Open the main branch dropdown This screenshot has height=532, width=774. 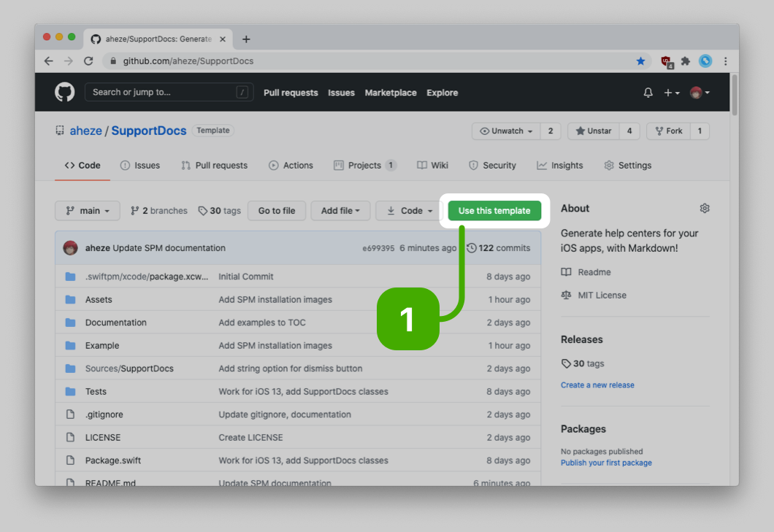(88, 211)
